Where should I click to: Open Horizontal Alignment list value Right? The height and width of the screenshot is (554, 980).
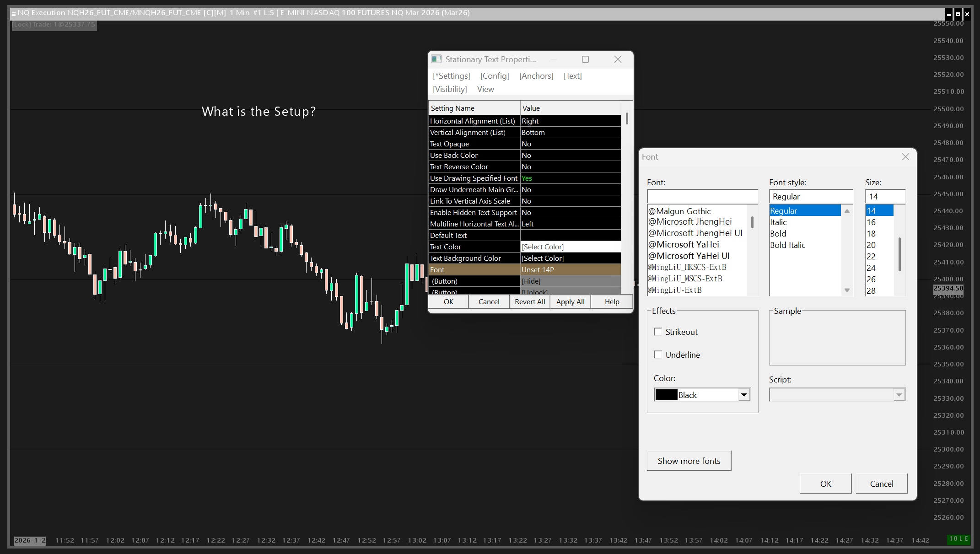(x=570, y=121)
